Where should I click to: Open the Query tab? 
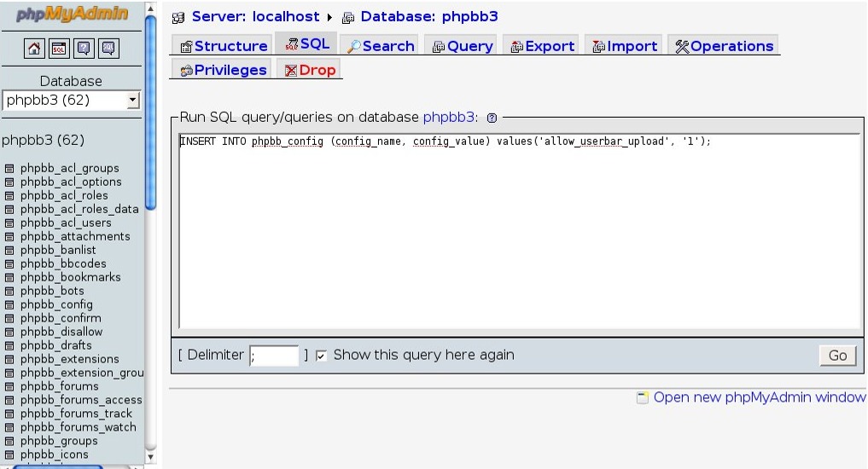pyautogui.click(x=463, y=46)
